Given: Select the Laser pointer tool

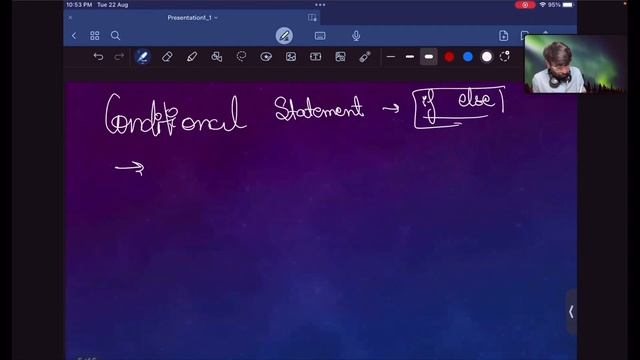Looking at the screenshot, I should pyautogui.click(x=365, y=57).
